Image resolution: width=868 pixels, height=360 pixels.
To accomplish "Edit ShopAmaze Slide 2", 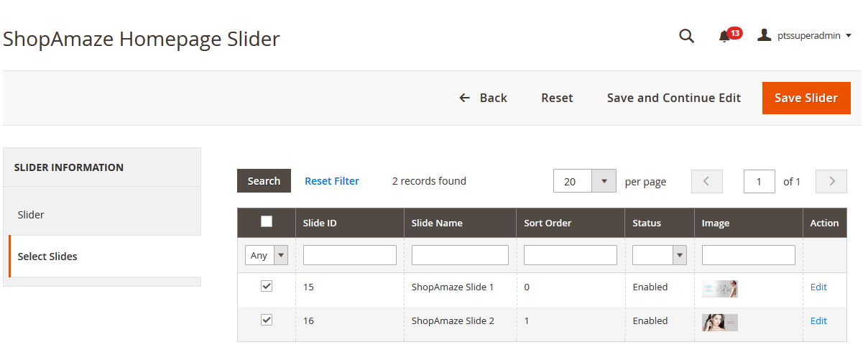I will tap(818, 320).
